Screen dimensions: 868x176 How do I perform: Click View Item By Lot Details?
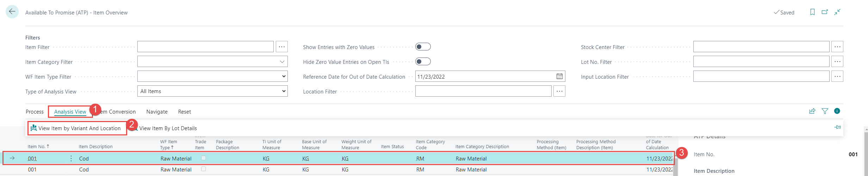coord(168,128)
